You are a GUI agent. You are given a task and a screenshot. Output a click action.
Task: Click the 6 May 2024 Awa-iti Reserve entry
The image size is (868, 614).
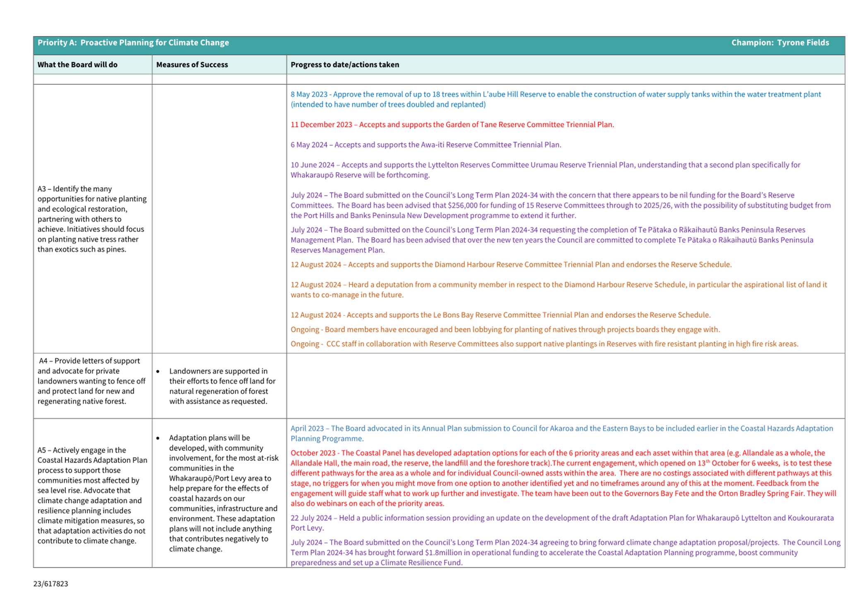click(x=426, y=145)
